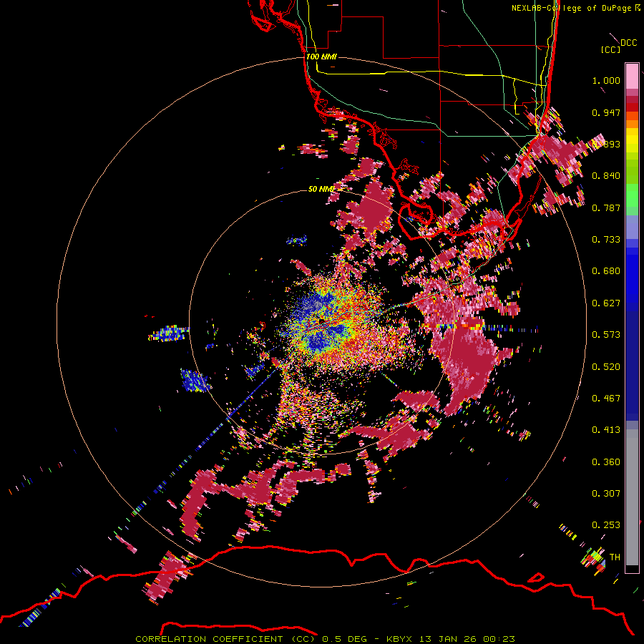
Task: Click the 0.467 legend value
Action: 606,399
